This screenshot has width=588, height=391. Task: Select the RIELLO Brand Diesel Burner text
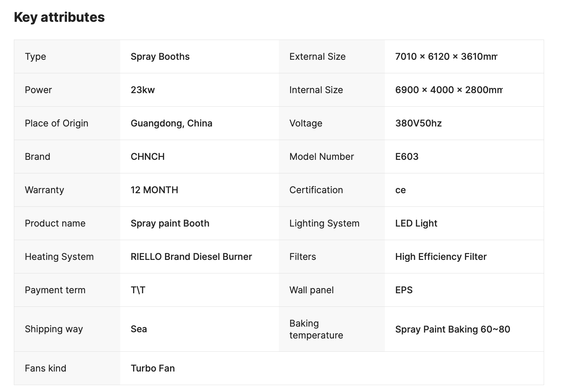click(191, 257)
